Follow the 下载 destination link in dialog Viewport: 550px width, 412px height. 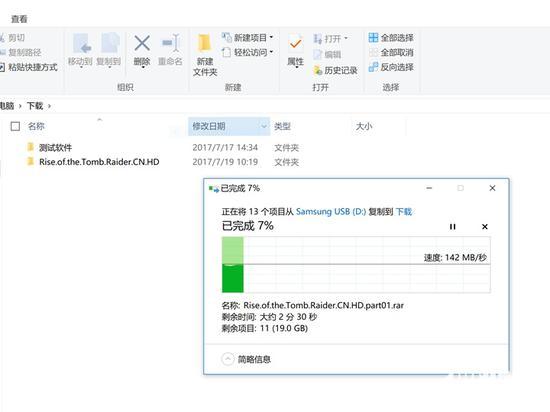[404, 212]
